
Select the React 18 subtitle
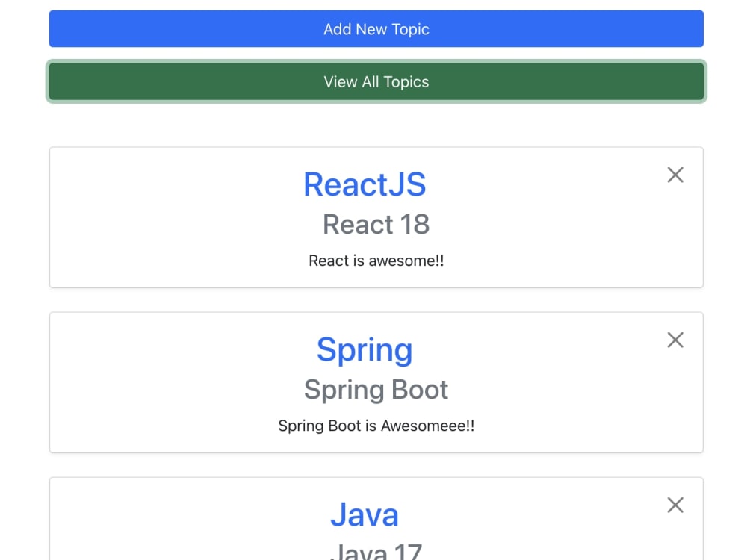tap(376, 224)
